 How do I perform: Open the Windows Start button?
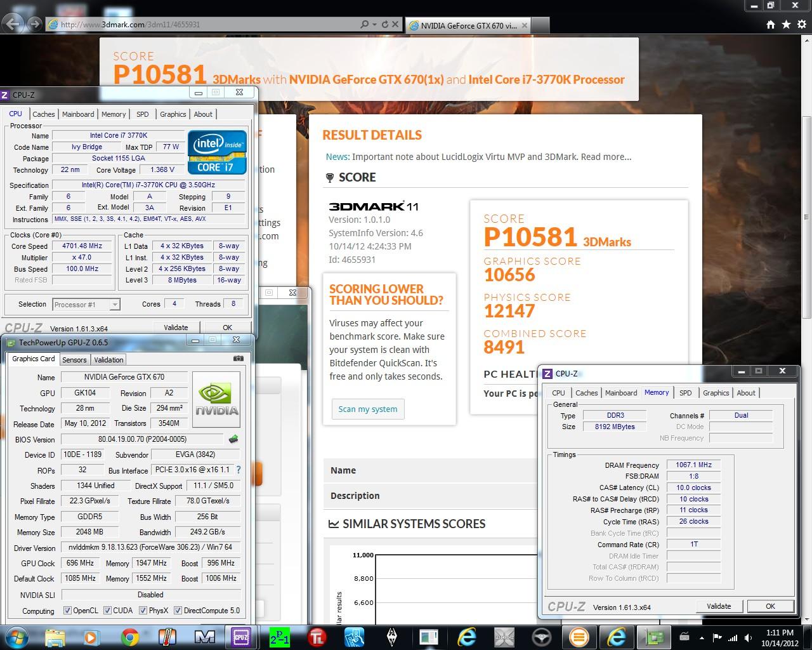[x=15, y=637]
